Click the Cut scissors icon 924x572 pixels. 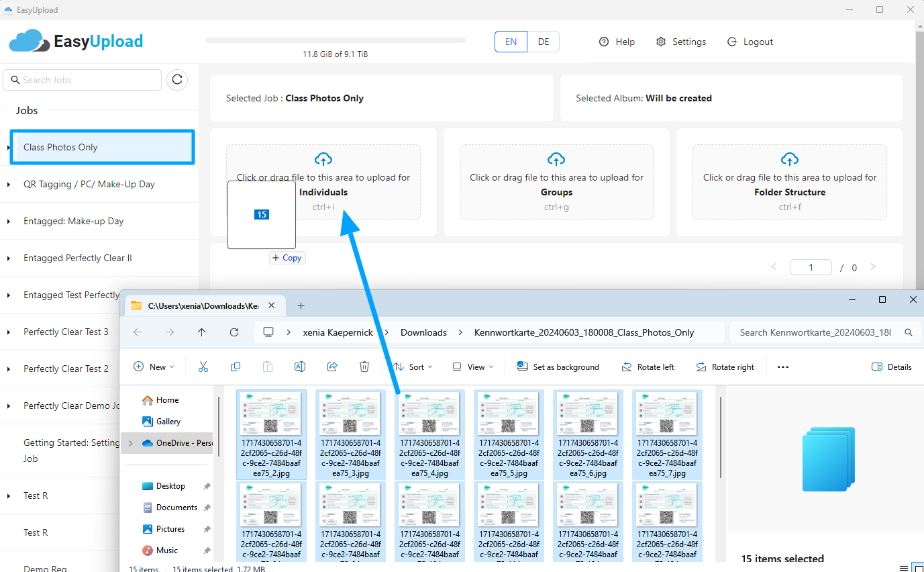(x=203, y=367)
